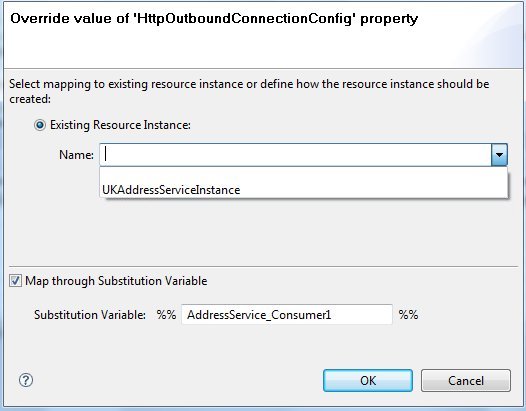Dismiss the dialog with Cancel
This screenshot has height=411, width=526.
tap(466, 380)
